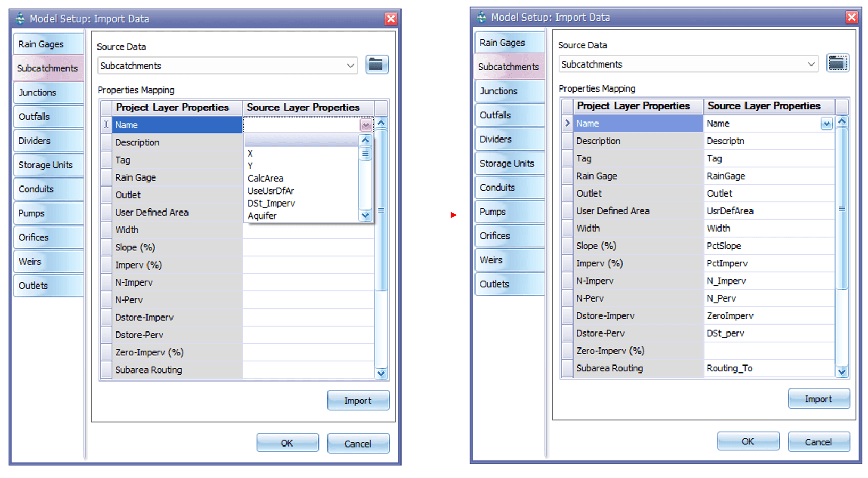Click table scrollbar down arrow in right window

coord(842,372)
